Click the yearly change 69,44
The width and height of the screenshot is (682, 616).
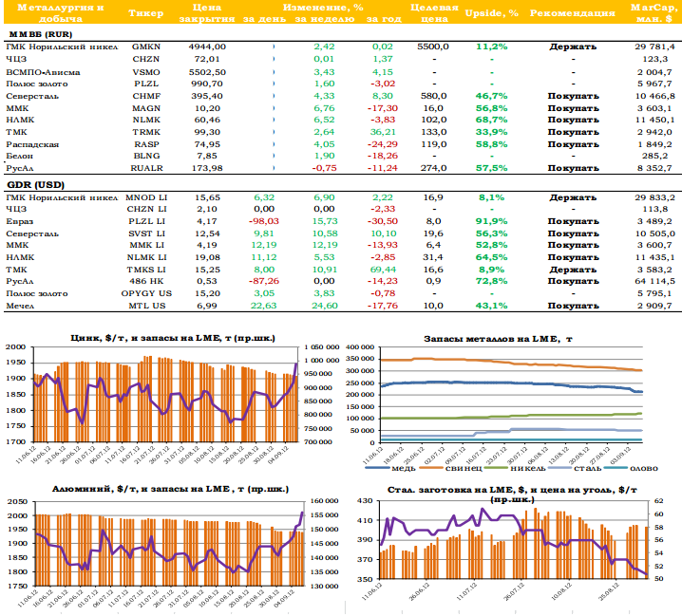(383, 270)
